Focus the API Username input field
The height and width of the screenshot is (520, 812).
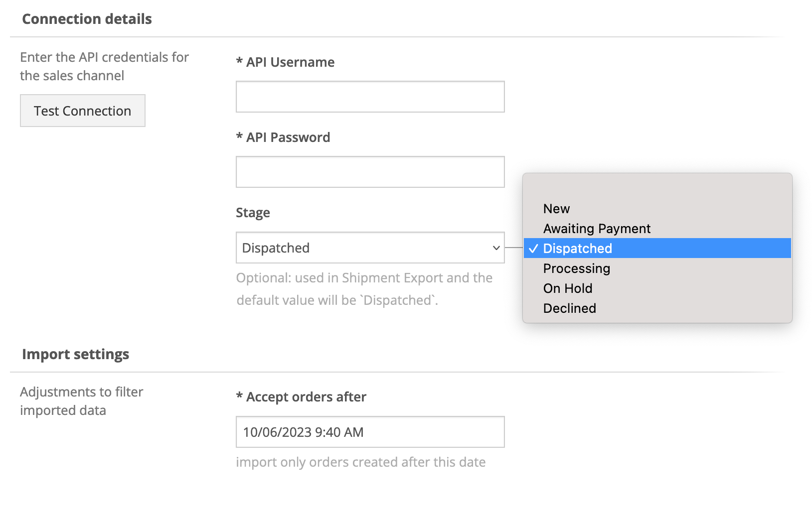tap(370, 97)
